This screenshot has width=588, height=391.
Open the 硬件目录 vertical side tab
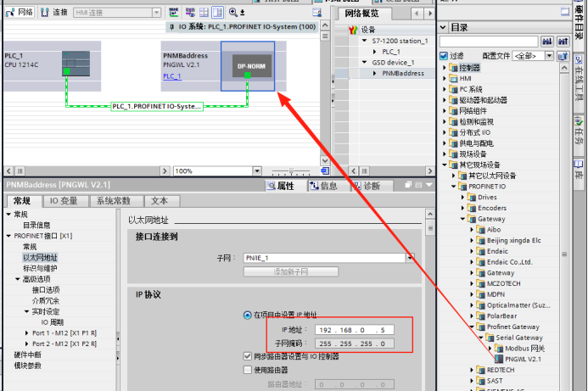(x=579, y=23)
